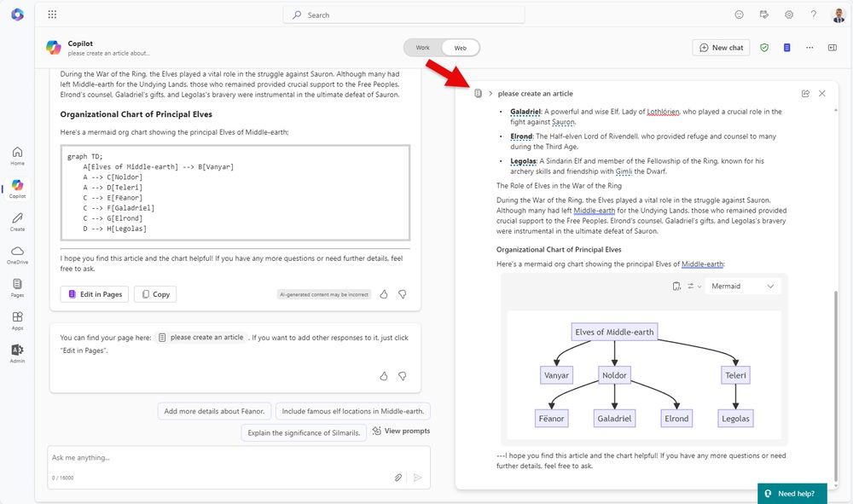Click 'AI-generated content may be incorrect' label
This screenshot has height=504, width=853.
tap(323, 294)
